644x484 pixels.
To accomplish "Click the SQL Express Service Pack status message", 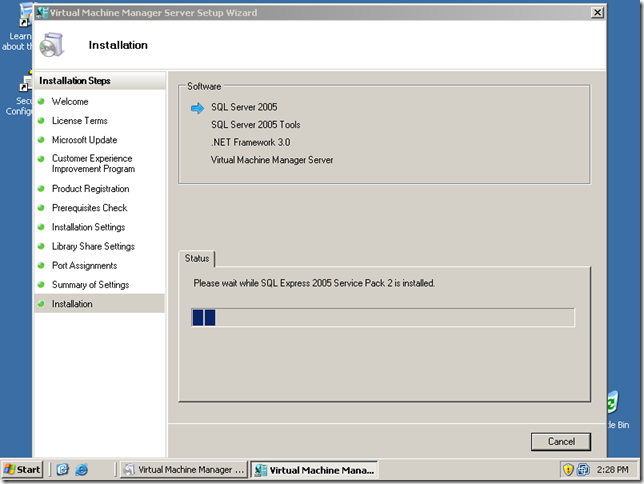I will coord(314,283).
